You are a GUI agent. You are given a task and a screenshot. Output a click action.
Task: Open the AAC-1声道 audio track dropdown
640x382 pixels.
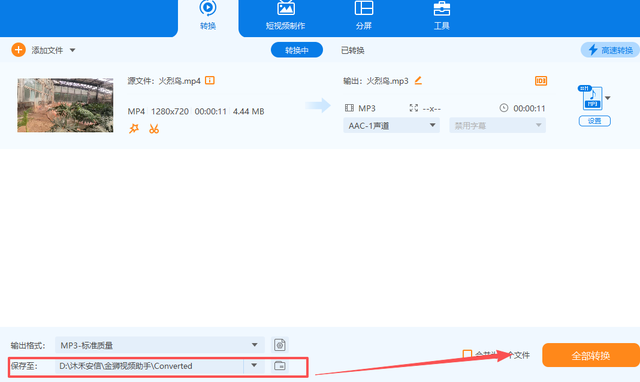pyautogui.click(x=391, y=126)
